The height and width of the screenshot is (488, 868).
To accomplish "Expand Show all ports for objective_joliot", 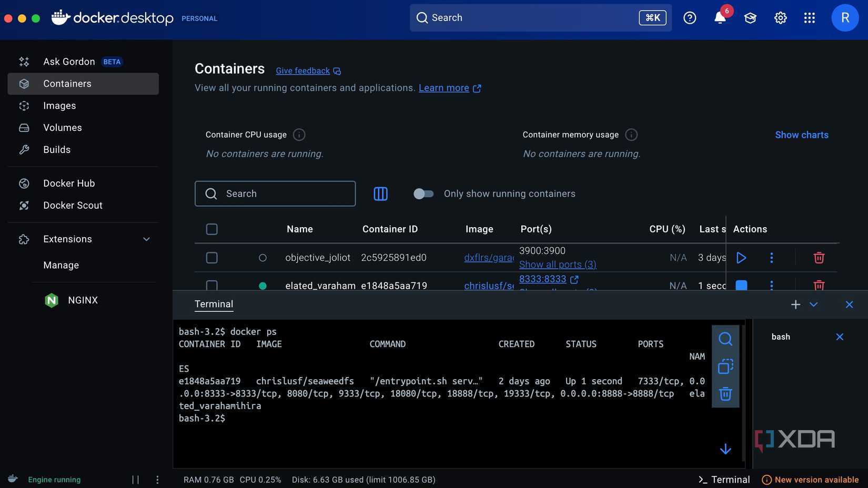I will pos(557,264).
